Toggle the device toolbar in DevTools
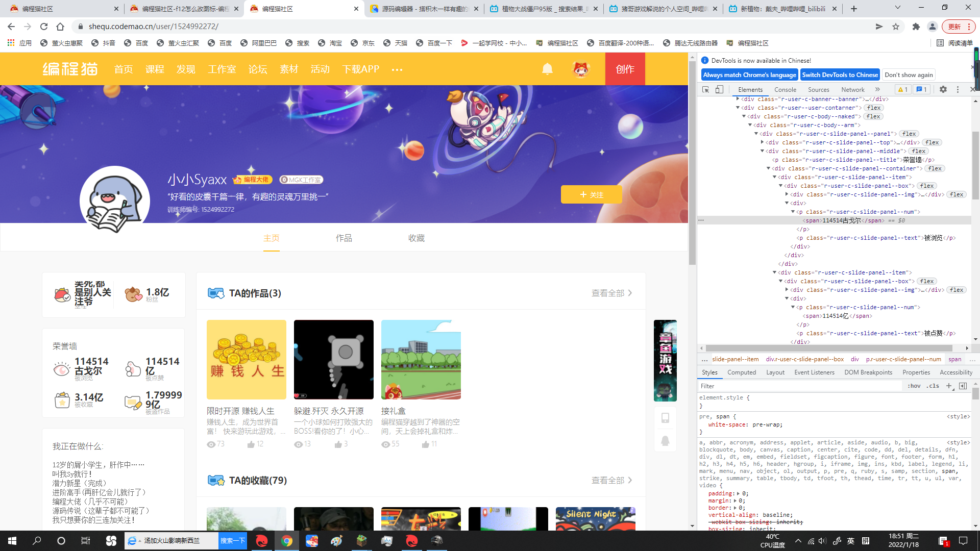 (719, 89)
